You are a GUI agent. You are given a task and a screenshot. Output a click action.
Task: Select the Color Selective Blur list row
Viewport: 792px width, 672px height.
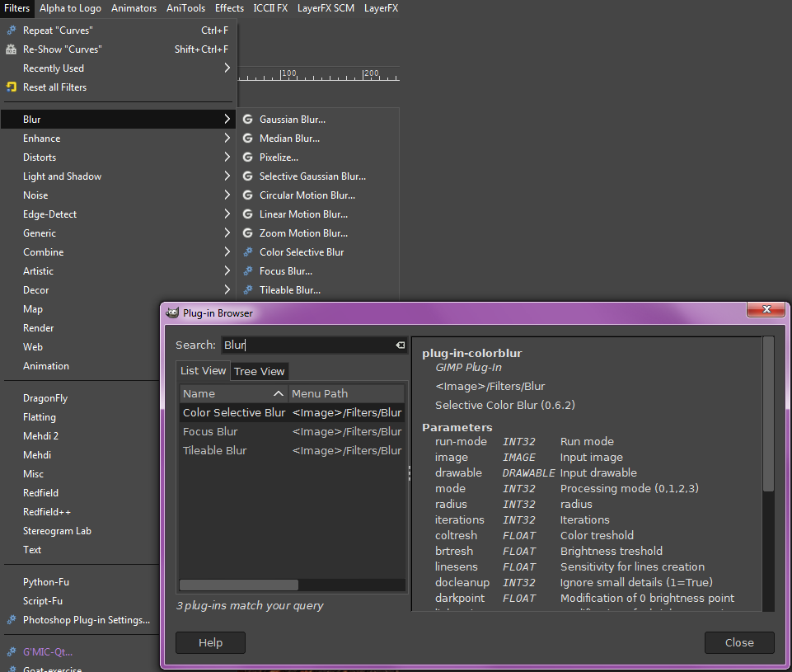(293, 413)
